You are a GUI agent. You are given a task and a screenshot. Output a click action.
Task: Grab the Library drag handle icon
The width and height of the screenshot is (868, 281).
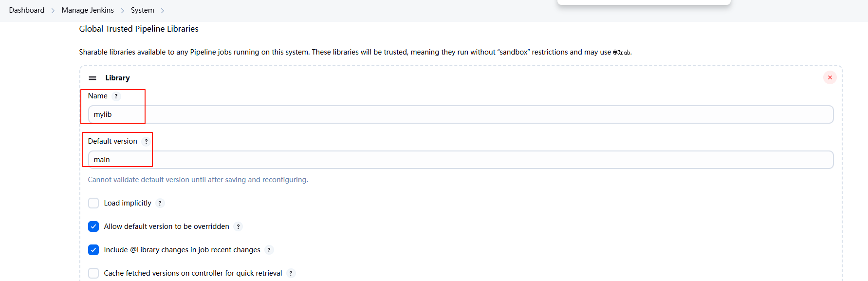pos(92,78)
